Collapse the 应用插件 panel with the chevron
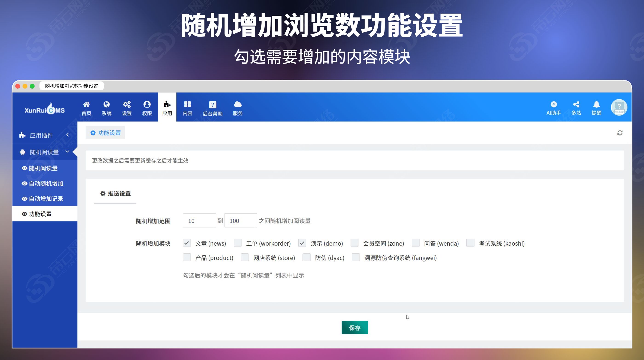The image size is (644, 360). [x=68, y=135]
